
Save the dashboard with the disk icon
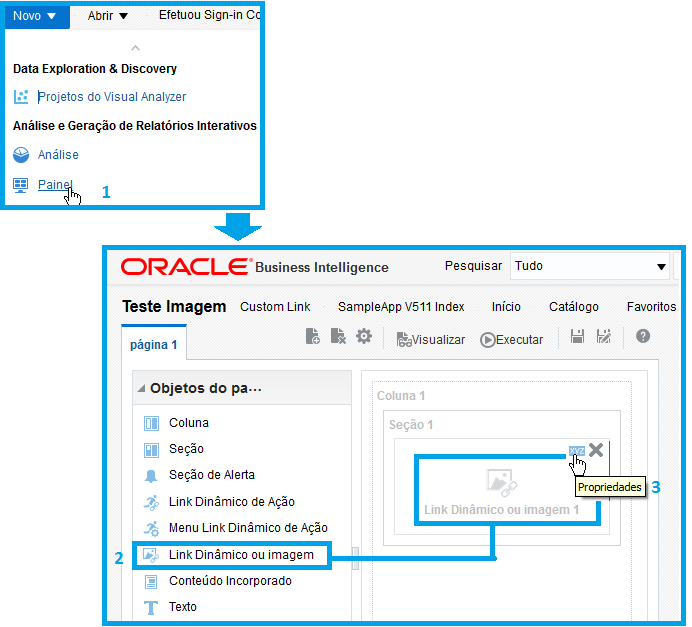pyautogui.click(x=577, y=336)
